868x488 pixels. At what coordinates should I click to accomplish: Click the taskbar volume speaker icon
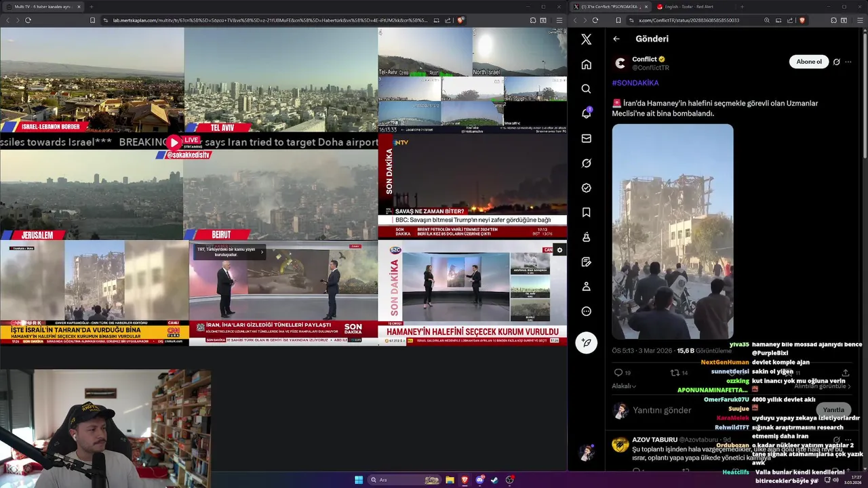coord(835,480)
